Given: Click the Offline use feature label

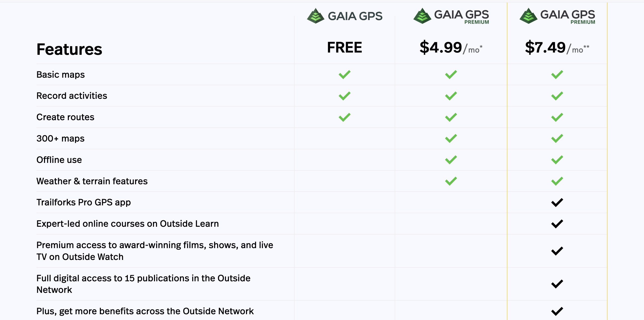Looking at the screenshot, I should 59,160.
